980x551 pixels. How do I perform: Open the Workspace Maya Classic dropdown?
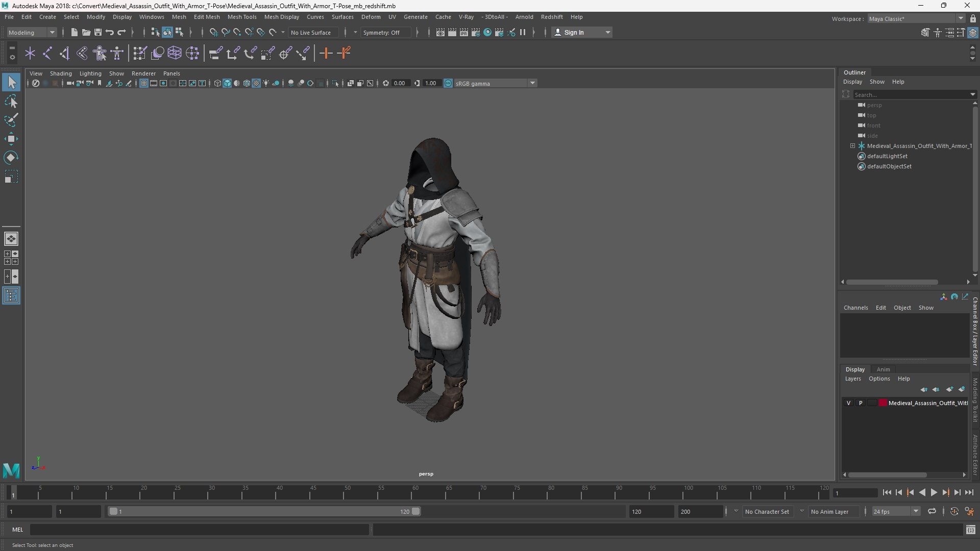[916, 19]
